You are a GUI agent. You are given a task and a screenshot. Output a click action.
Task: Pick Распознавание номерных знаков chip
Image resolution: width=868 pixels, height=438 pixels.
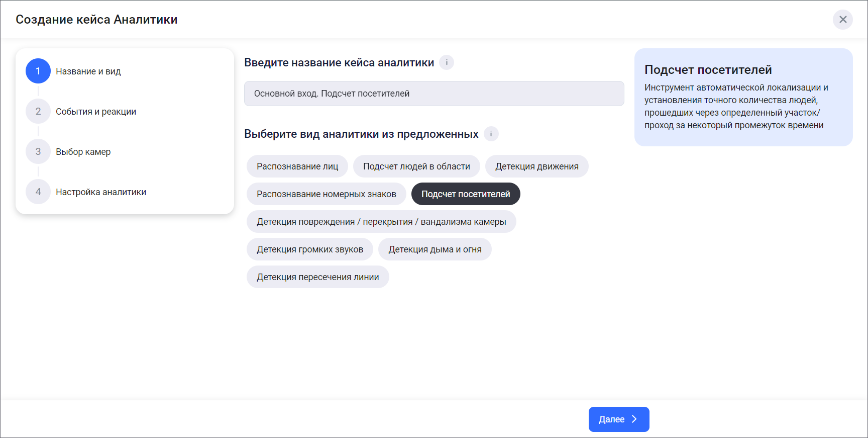pos(326,194)
